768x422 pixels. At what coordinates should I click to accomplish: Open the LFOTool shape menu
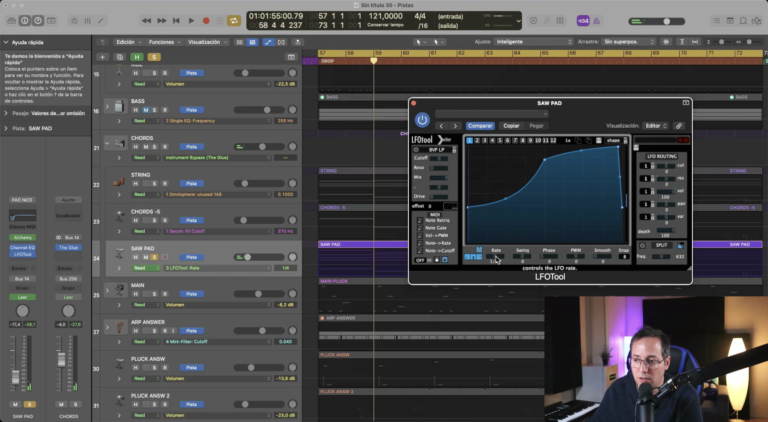pyautogui.click(x=613, y=141)
